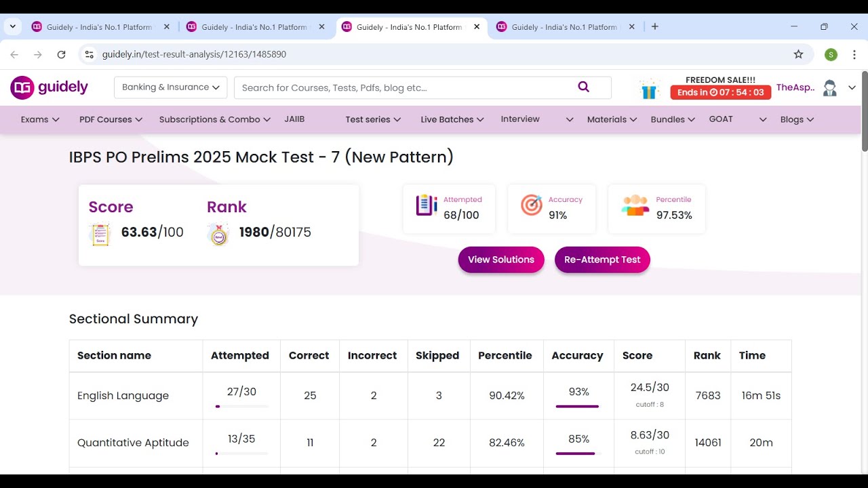The width and height of the screenshot is (868, 488).
Task: View site information icon in address bar
Action: (x=89, y=54)
